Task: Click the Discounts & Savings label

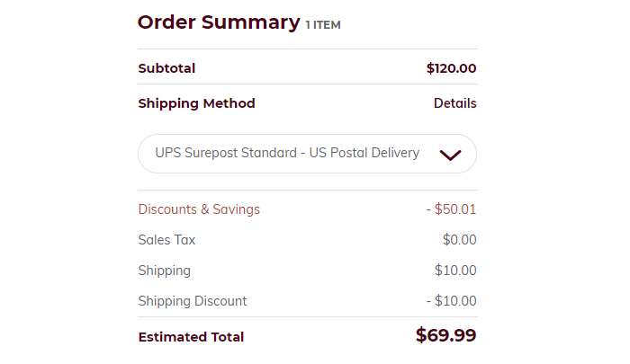Action: [199, 209]
